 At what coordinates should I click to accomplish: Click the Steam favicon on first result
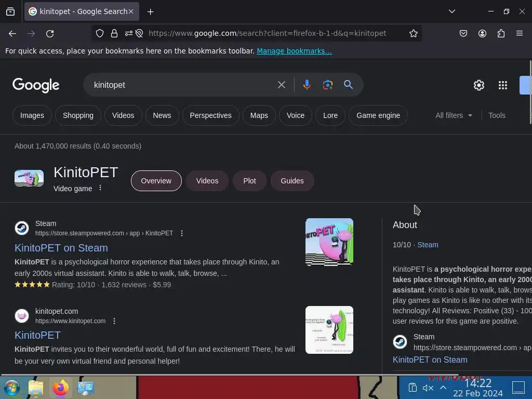point(22,228)
